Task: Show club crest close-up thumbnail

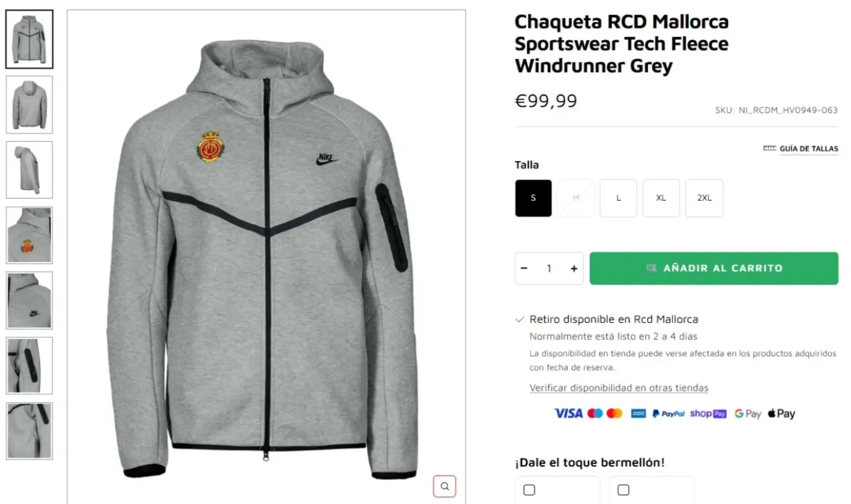Action: (29, 235)
